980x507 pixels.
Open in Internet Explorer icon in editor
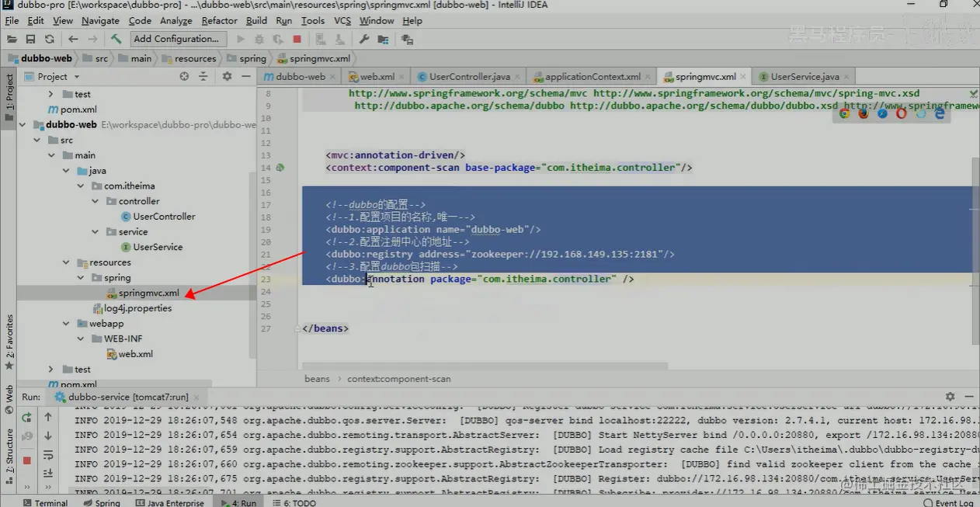click(940, 113)
